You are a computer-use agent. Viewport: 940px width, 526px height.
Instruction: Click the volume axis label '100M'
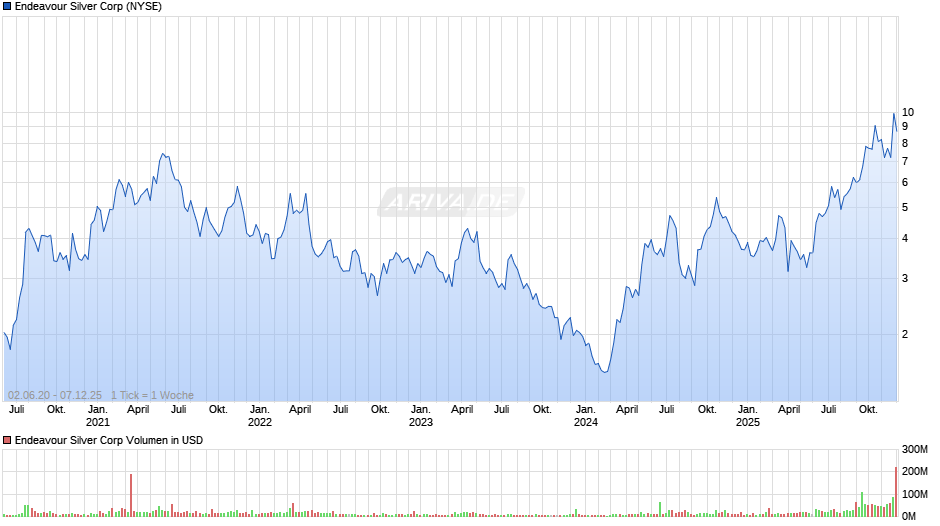(915, 494)
